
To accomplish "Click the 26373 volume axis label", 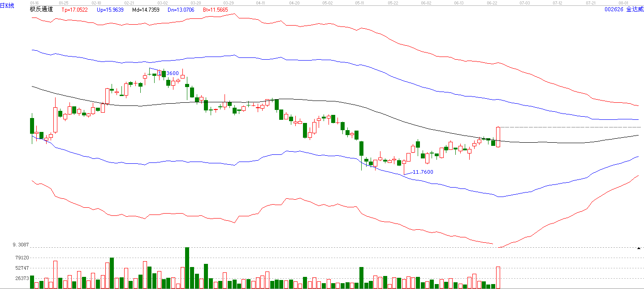I will click(22, 278).
